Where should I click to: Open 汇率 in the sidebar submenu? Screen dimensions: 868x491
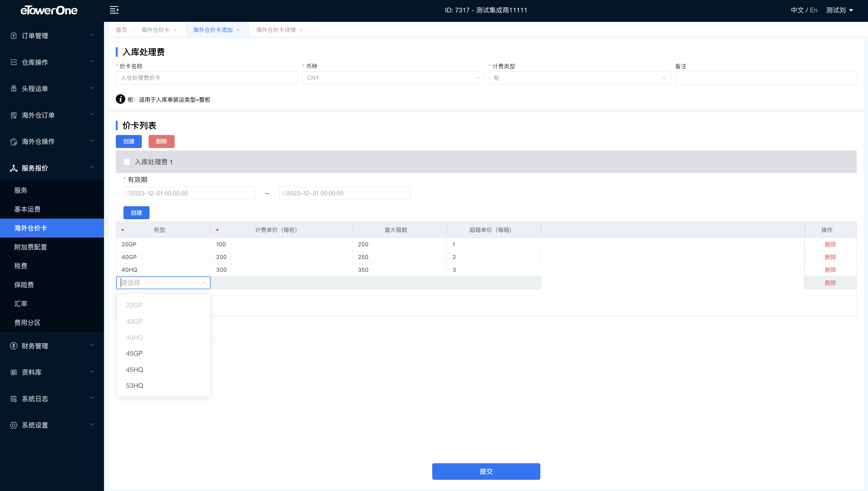click(x=52, y=303)
